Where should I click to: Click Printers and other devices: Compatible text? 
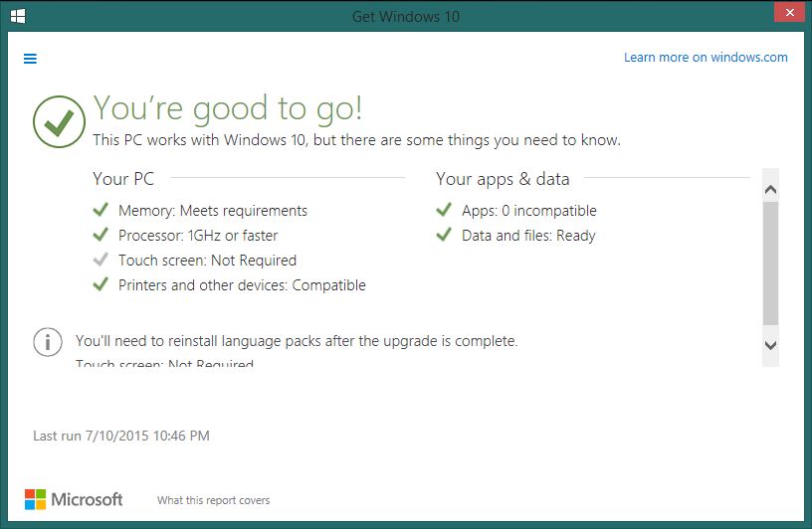242,285
